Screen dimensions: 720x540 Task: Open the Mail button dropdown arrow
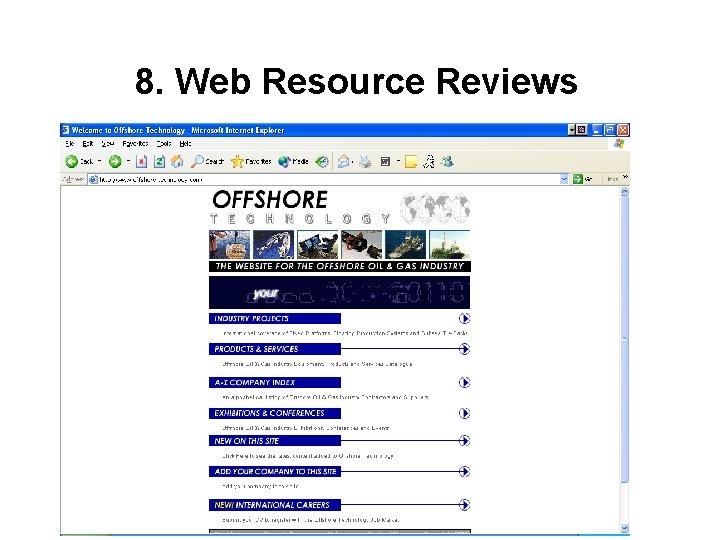352,162
